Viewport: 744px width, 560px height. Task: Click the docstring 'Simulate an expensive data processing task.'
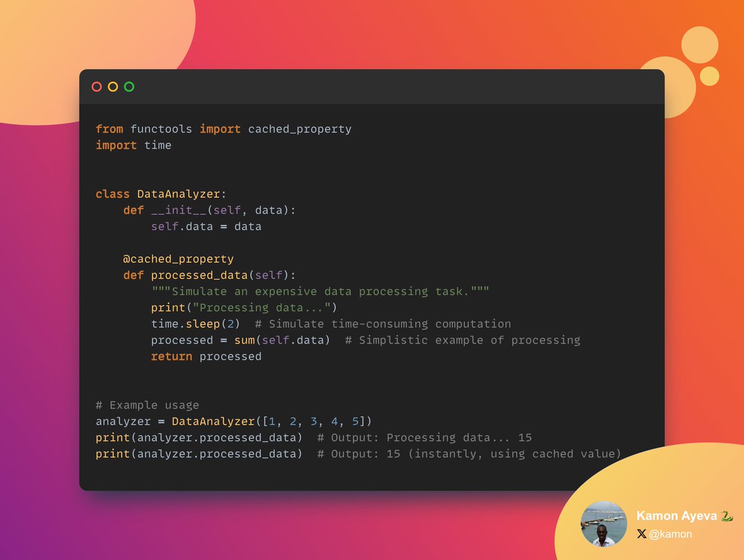tap(321, 291)
